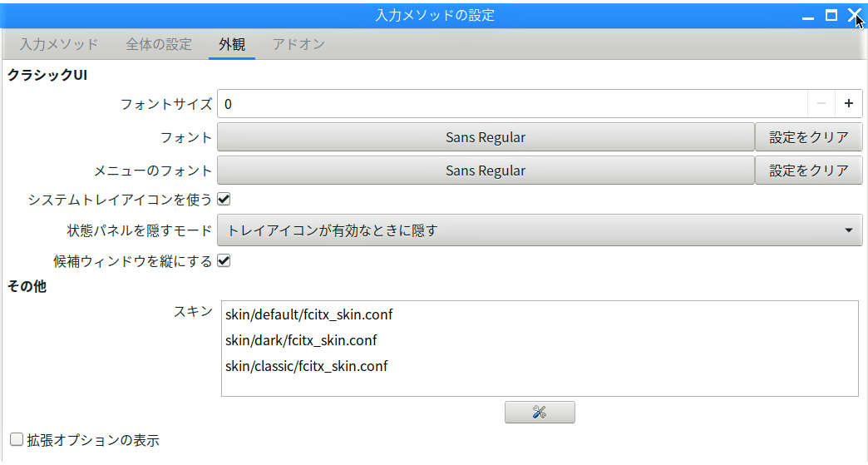Focus the フォントサイズ input field
This screenshot has width=868, height=465.
coord(513,103)
